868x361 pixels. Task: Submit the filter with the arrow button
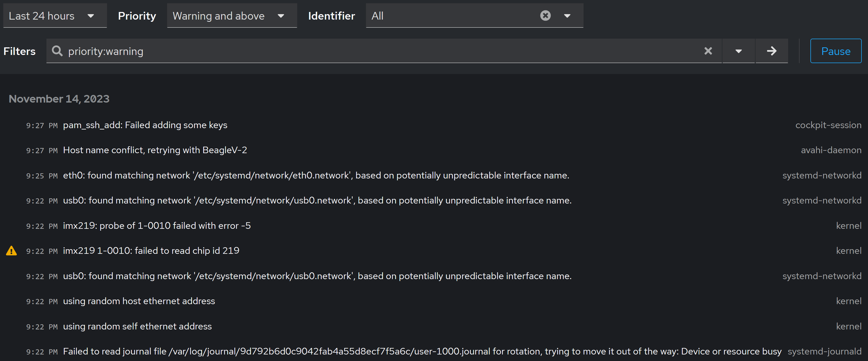[x=771, y=51]
